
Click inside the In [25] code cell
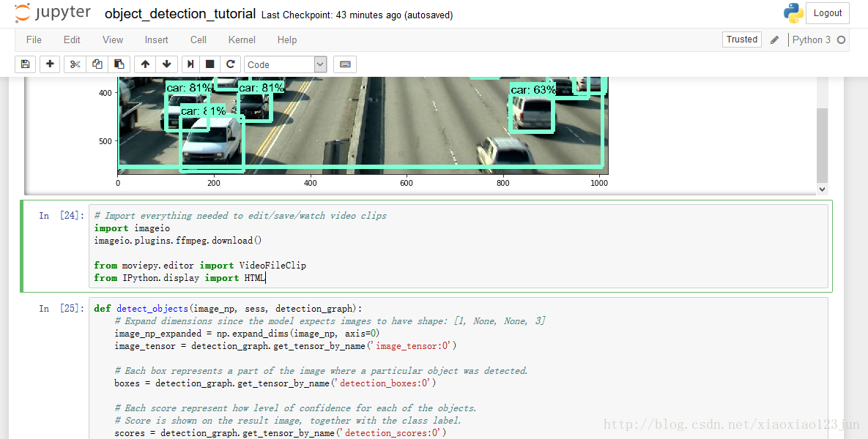point(459,368)
